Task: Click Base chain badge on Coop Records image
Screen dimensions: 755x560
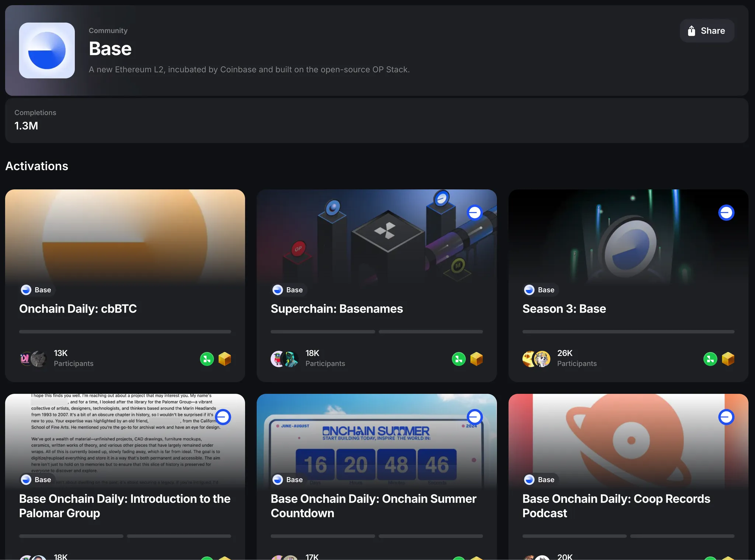Action: [726, 417]
